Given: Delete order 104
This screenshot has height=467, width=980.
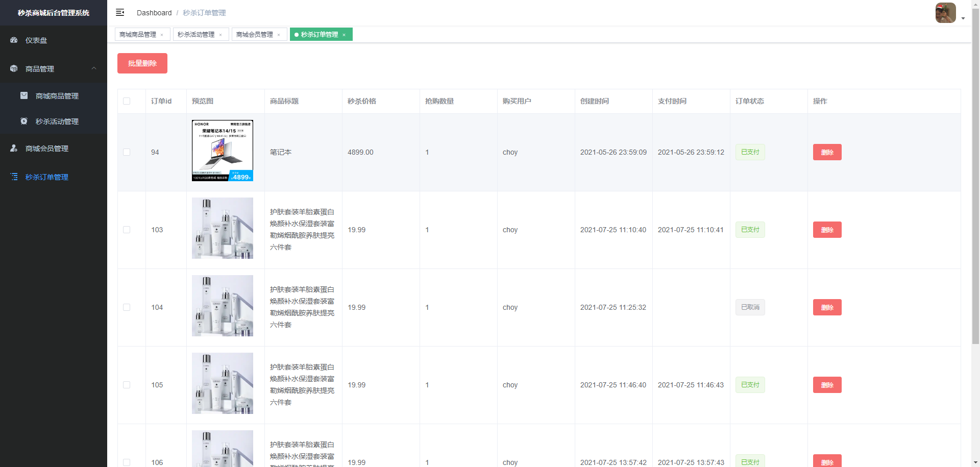Looking at the screenshot, I should click(827, 307).
